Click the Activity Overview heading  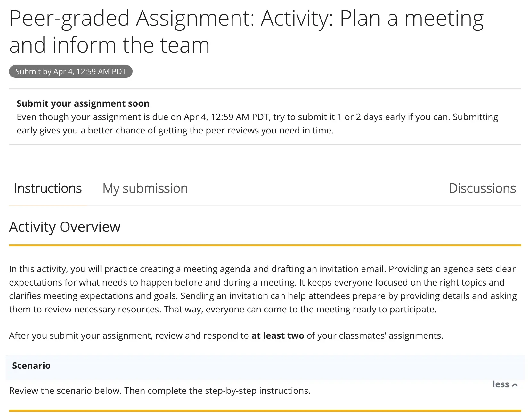point(65,227)
